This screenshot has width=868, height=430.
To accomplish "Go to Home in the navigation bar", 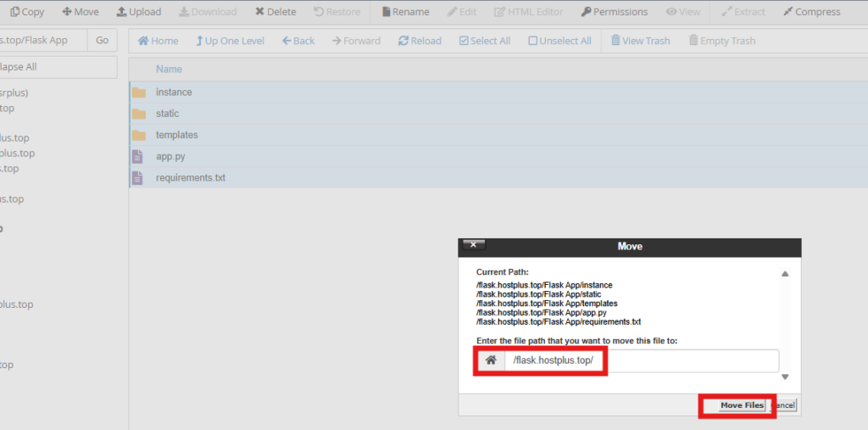I will [158, 41].
